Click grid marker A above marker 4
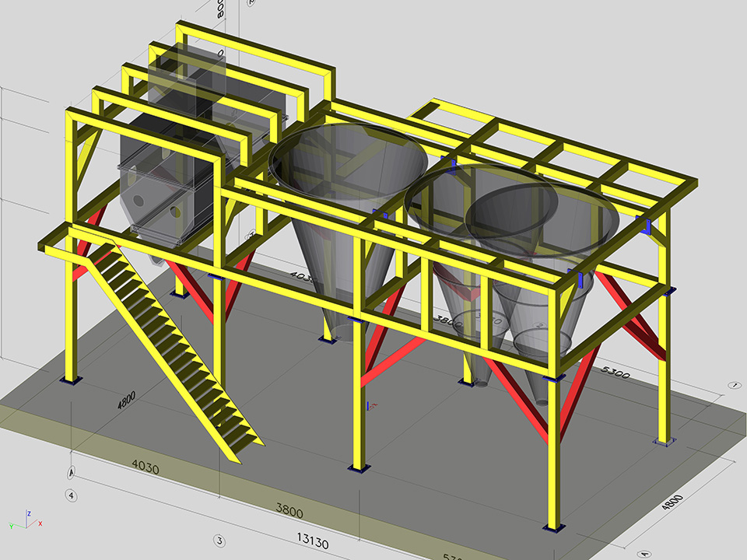Image resolution: width=747 pixels, height=560 pixels. tap(72, 471)
